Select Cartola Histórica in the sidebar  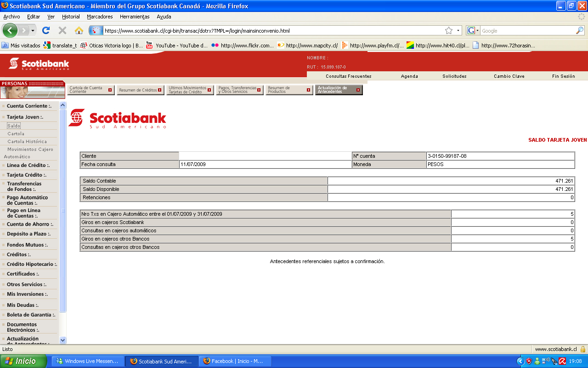27,142
